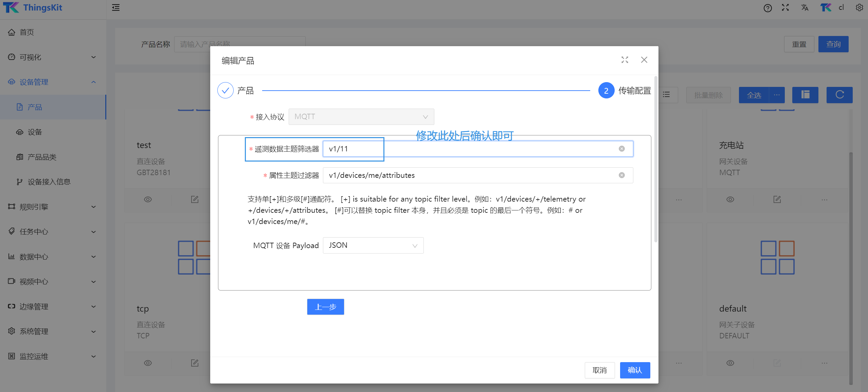Clear the 属性主题过滤器 field
The width and height of the screenshot is (868, 392).
[x=621, y=175]
